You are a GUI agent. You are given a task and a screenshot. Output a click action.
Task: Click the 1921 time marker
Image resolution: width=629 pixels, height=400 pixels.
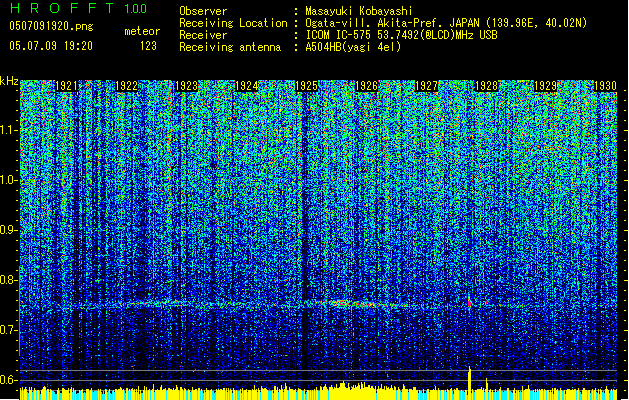coord(66,86)
